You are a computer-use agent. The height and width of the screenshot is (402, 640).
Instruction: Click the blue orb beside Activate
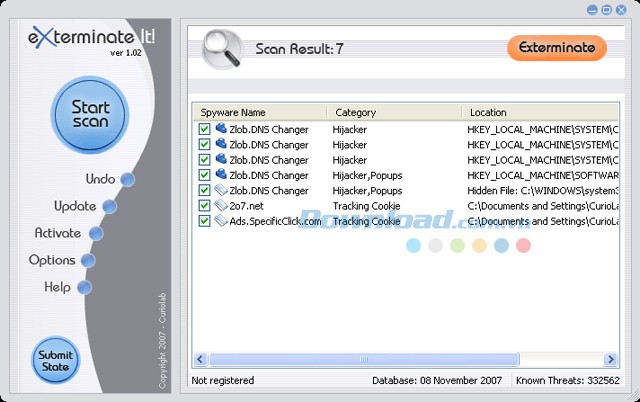[96, 234]
